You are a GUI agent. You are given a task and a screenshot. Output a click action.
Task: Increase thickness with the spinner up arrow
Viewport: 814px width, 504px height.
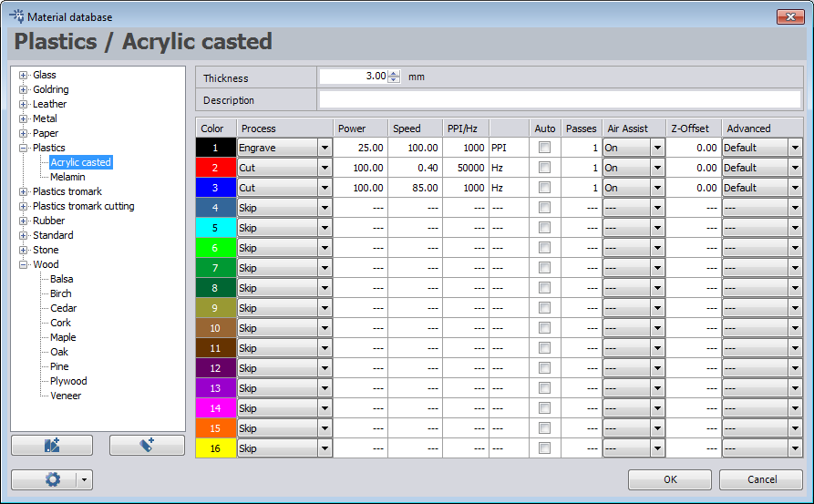coord(394,74)
